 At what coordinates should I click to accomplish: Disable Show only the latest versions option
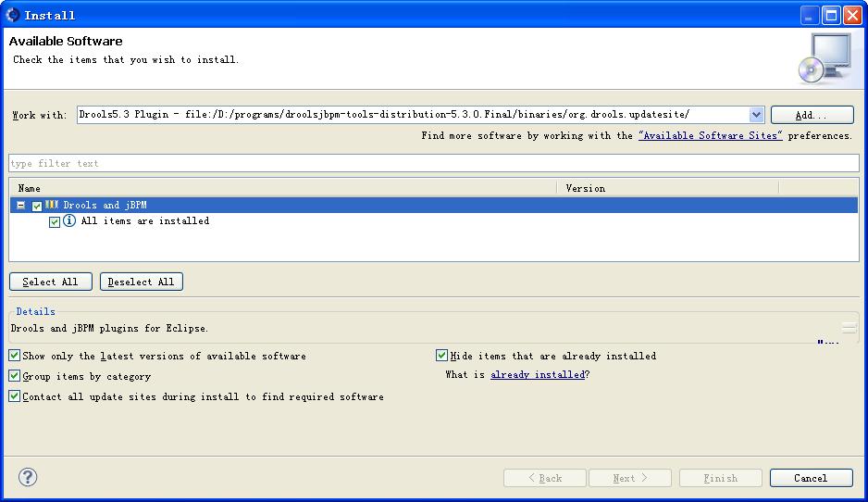coord(15,355)
